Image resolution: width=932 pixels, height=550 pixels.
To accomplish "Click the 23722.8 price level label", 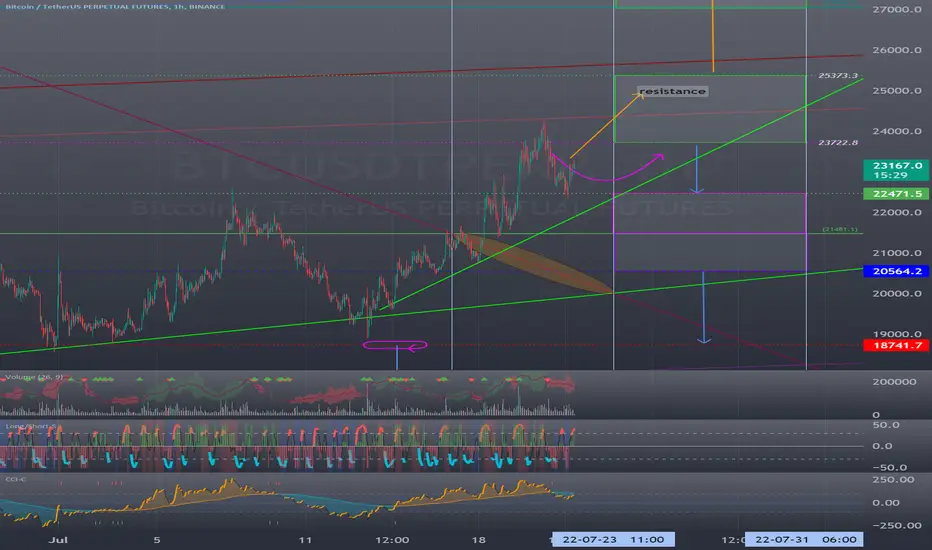I will pyautogui.click(x=837, y=143).
